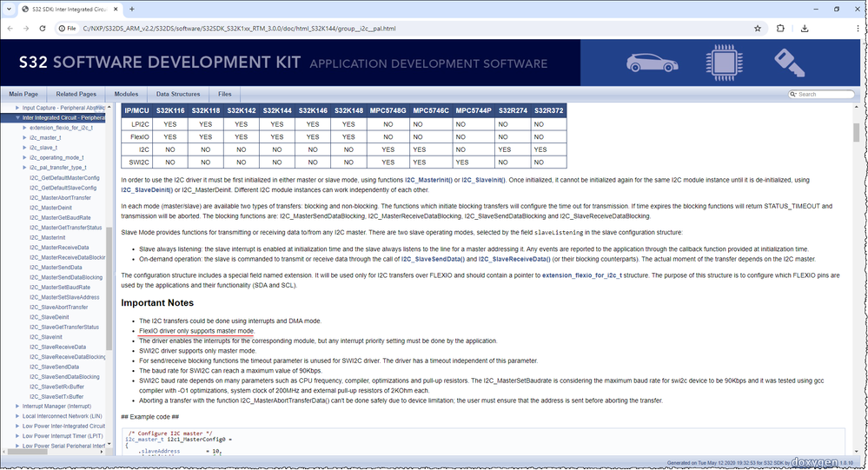Click the LPI2C row label cell
868x470 pixels.
[x=136, y=124]
